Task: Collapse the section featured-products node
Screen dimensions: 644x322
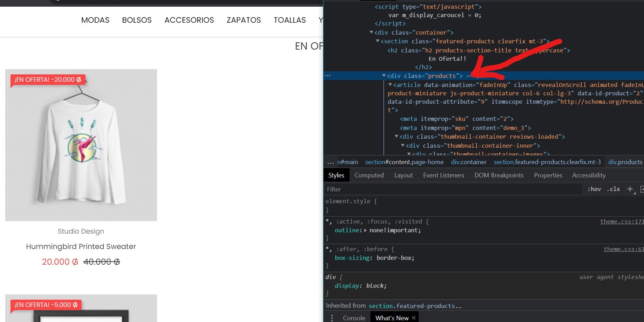Action: tap(377, 41)
